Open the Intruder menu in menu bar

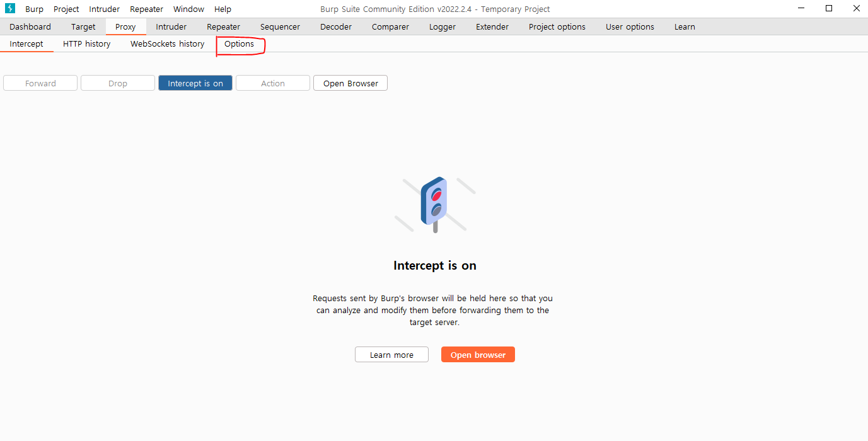(x=104, y=9)
